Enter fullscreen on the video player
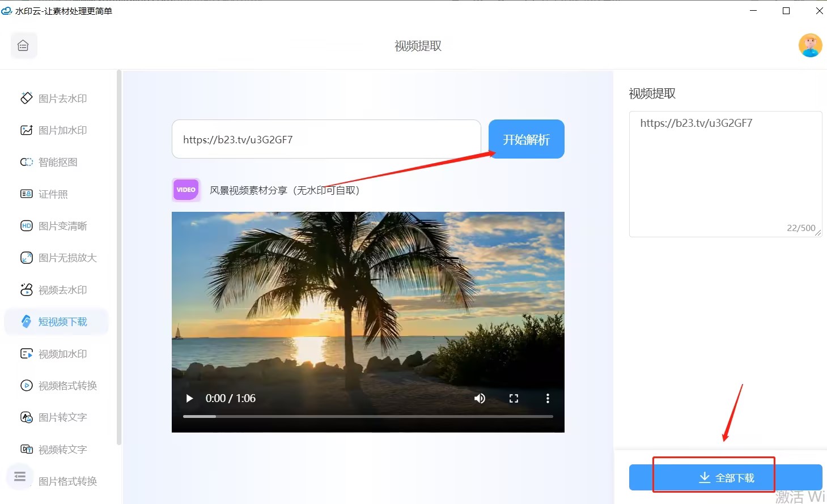827x504 pixels. pyautogui.click(x=514, y=398)
